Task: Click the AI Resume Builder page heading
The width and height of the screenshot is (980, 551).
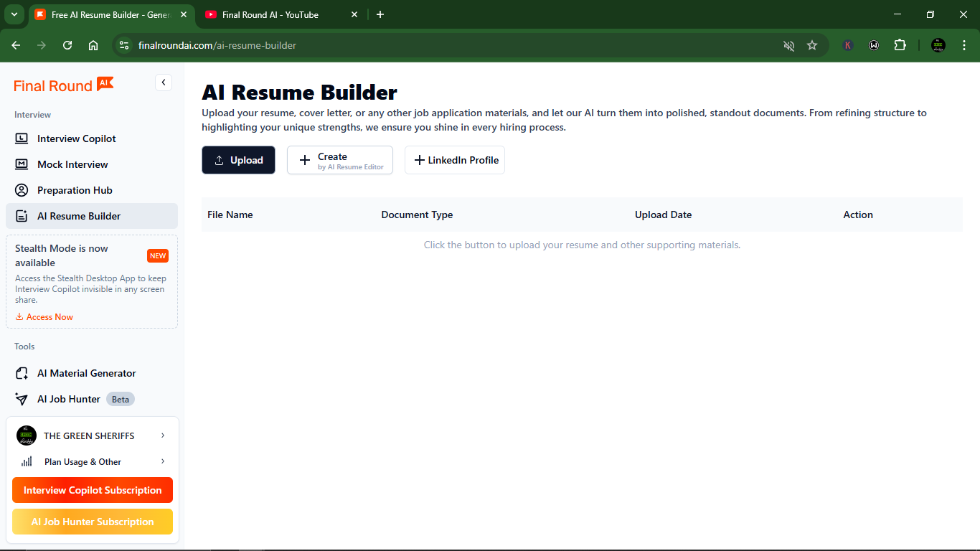Action: [x=299, y=93]
